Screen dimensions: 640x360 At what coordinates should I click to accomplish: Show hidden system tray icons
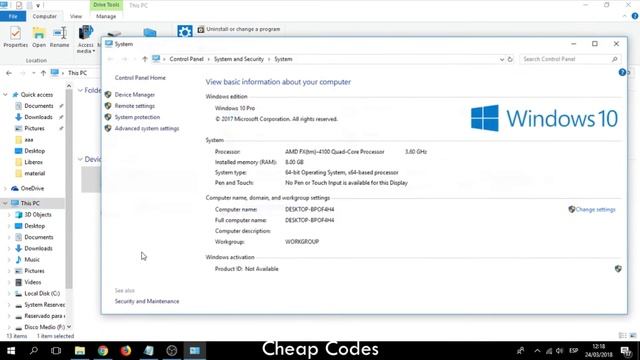click(x=537, y=351)
